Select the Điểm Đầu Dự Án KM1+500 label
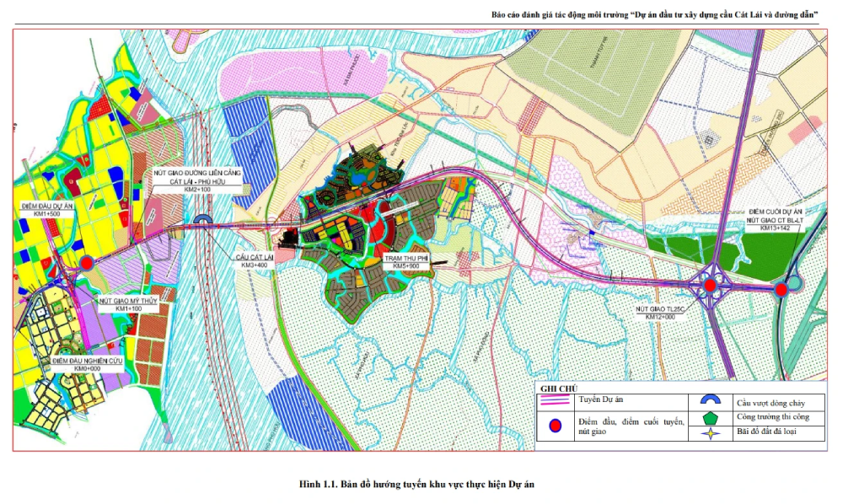The image size is (843, 504). click(48, 210)
